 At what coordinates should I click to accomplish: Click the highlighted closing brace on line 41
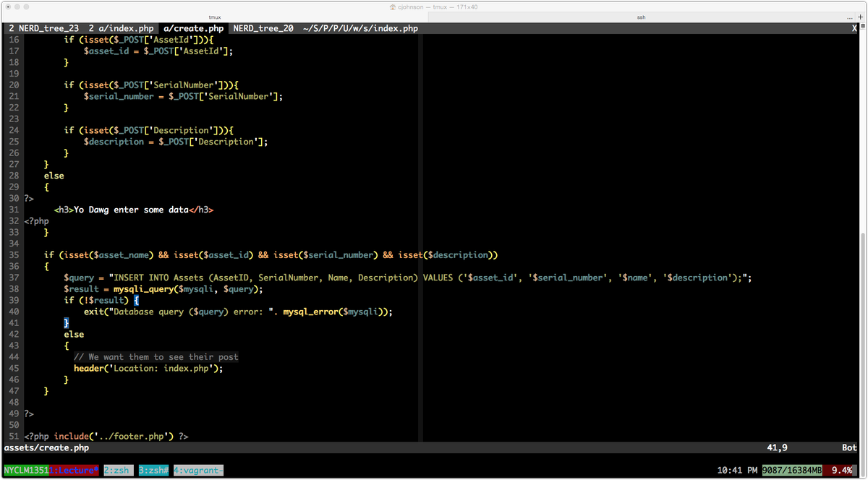point(66,323)
